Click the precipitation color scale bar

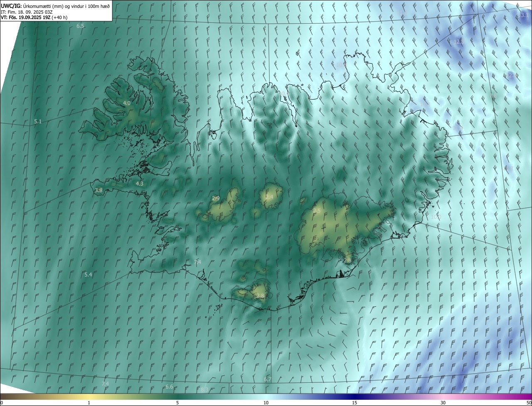(x=266, y=396)
